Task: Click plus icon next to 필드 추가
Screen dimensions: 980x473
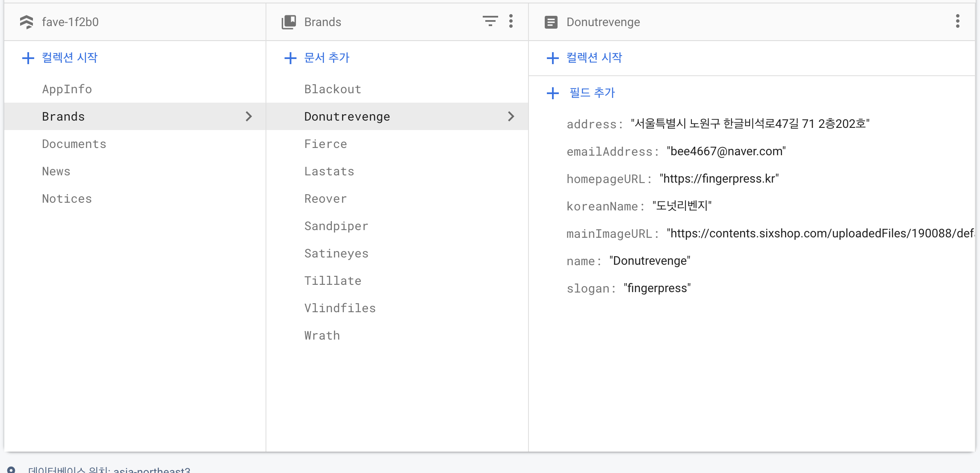Action: pos(553,93)
